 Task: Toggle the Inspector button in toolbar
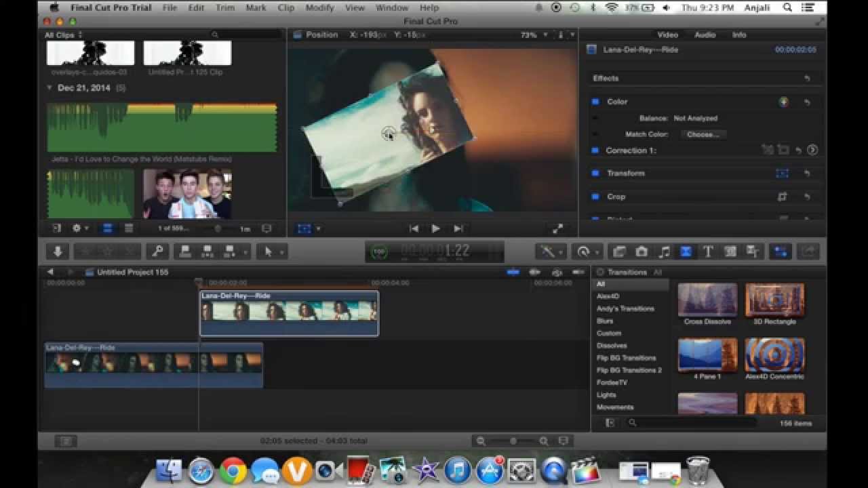(781, 251)
